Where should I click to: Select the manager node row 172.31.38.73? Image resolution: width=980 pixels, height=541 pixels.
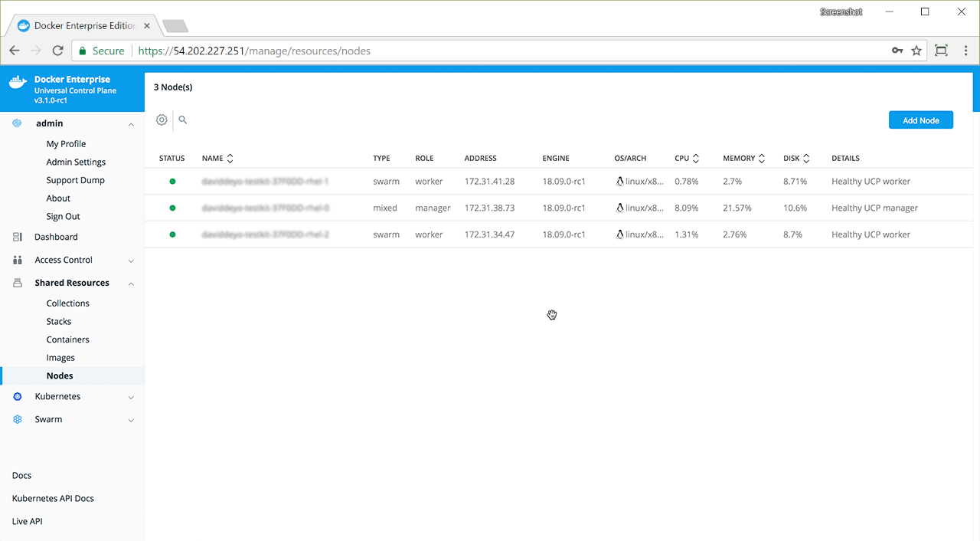pos(489,208)
